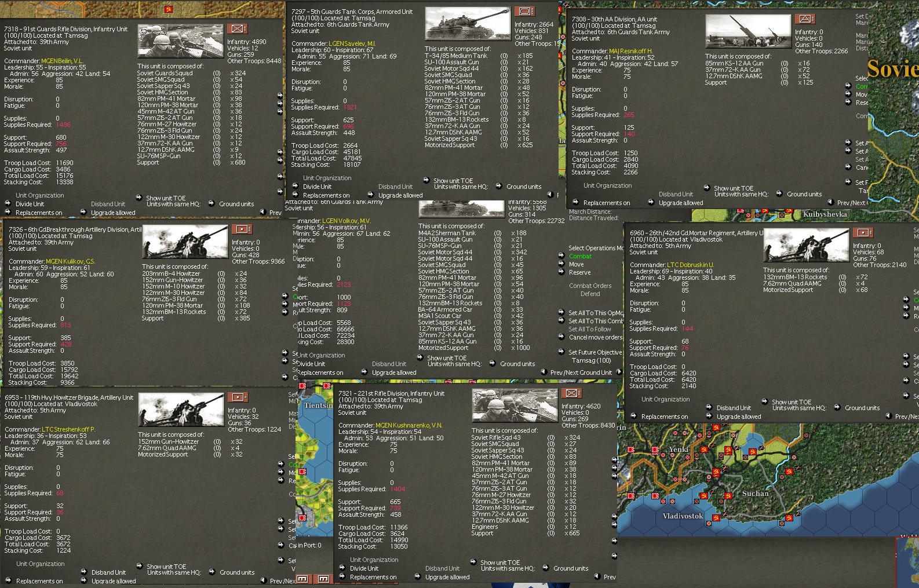
Task: Click the T-34/85 Medium Tank row
Action: point(479,56)
